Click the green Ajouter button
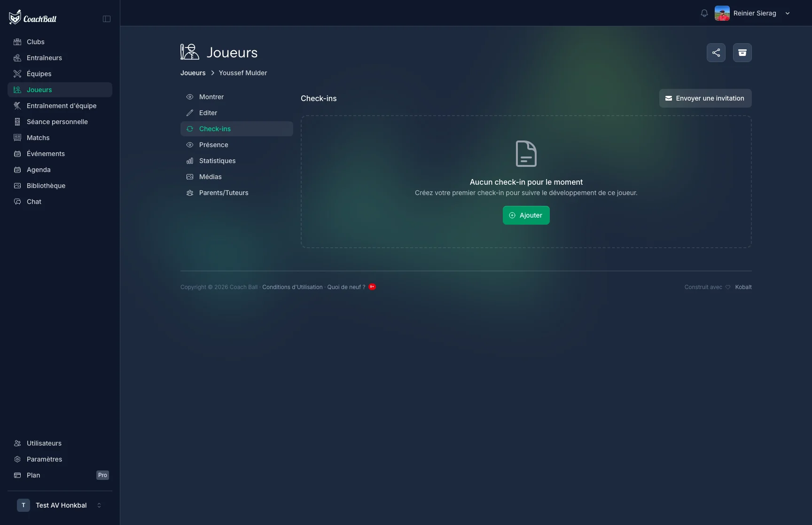Screen dimensions: 812x525 point(526,215)
